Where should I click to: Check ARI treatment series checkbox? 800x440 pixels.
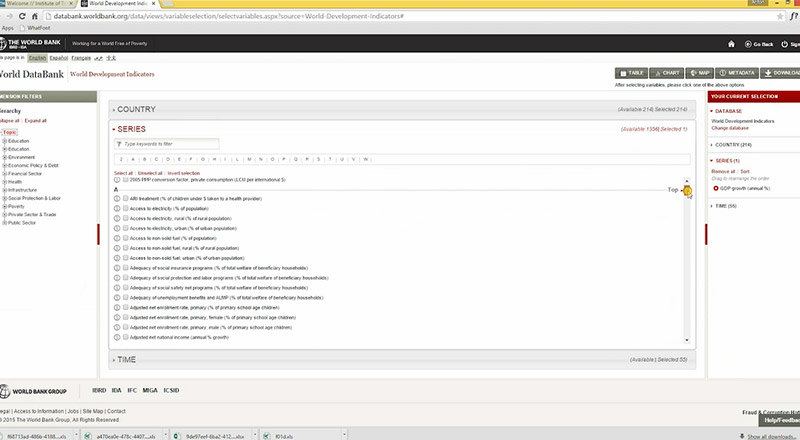click(126, 199)
